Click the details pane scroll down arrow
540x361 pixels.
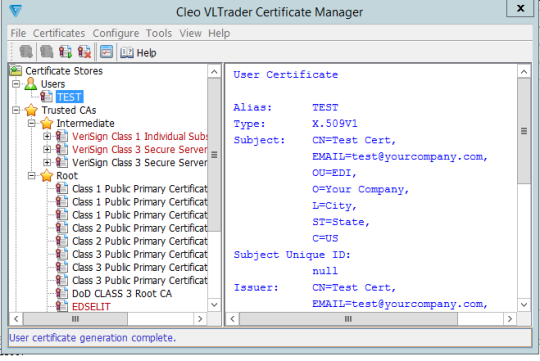pos(524,305)
